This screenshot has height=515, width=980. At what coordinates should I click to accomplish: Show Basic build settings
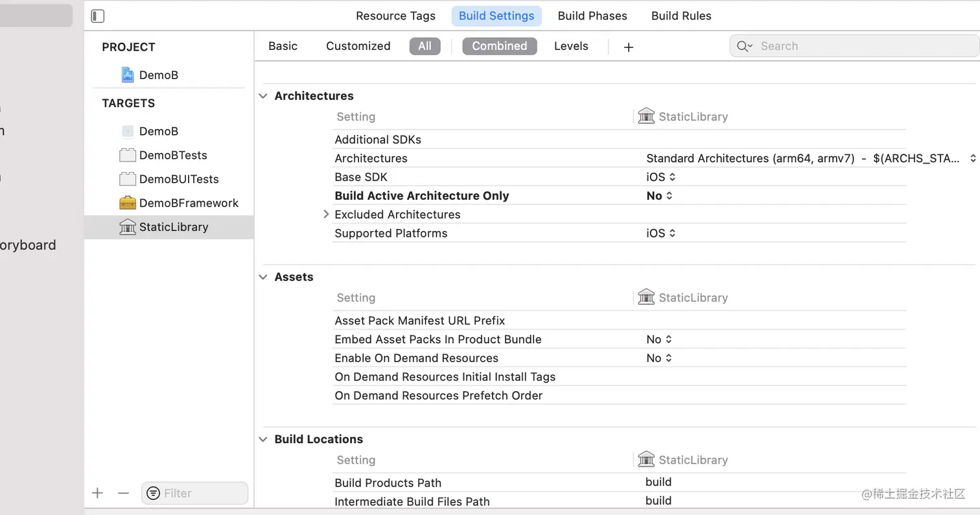point(283,46)
